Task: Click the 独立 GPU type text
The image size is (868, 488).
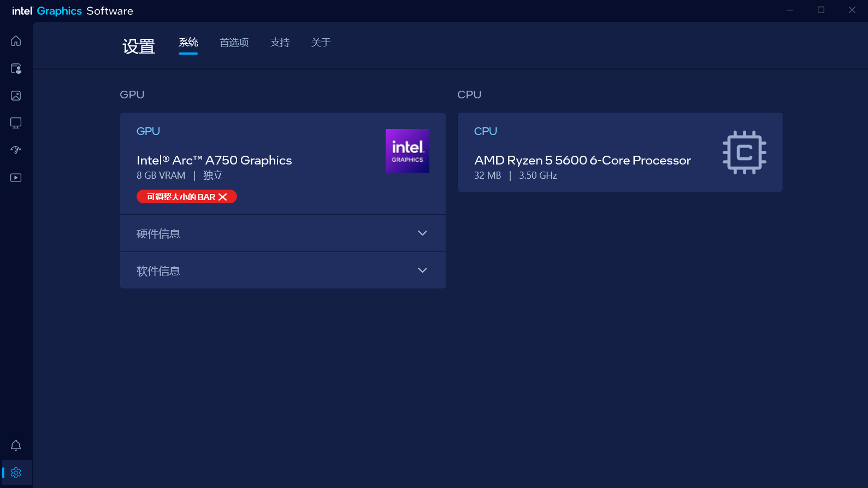Action: point(213,175)
